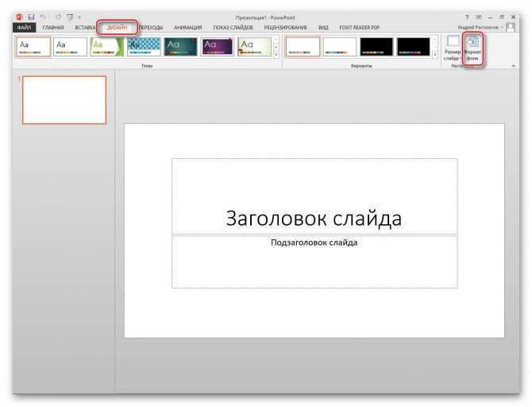
Task: Click the Redo/Repeat icon
Action: 58,17
